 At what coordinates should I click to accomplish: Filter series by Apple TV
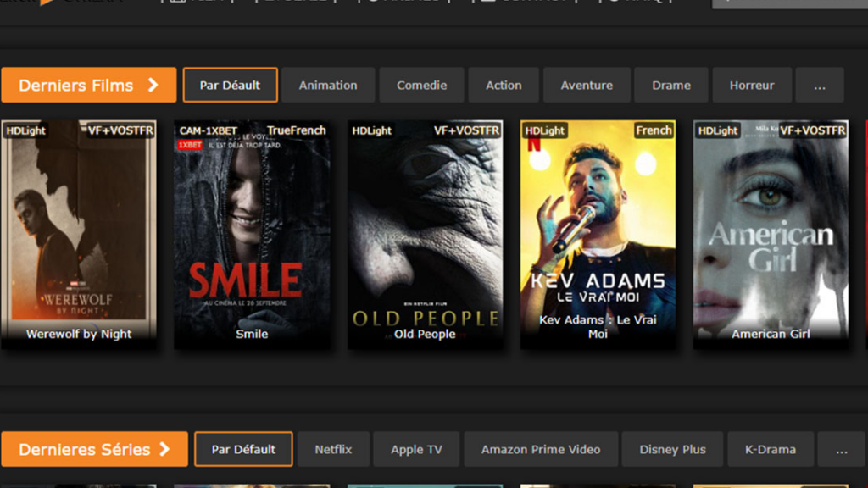click(x=416, y=449)
